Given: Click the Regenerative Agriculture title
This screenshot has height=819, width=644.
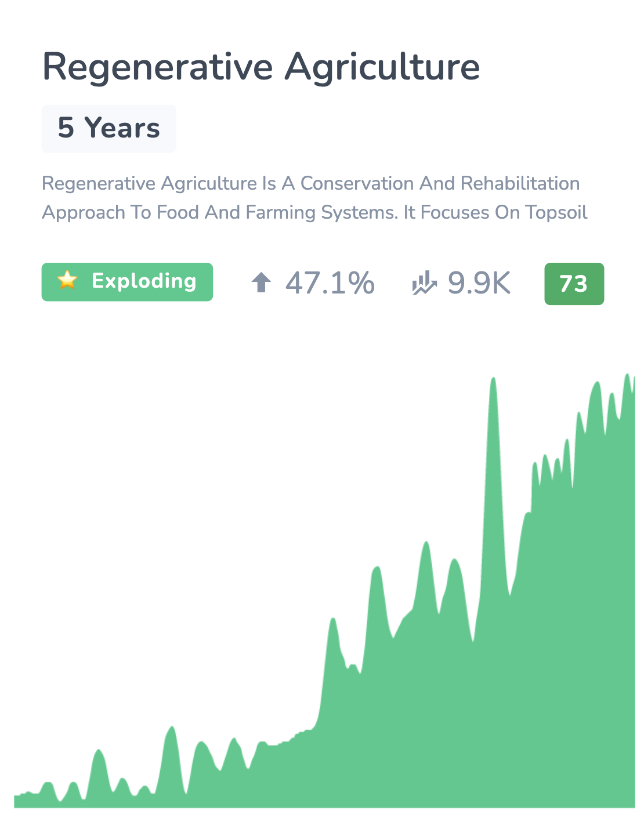Looking at the screenshot, I should [x=261, y=68].
